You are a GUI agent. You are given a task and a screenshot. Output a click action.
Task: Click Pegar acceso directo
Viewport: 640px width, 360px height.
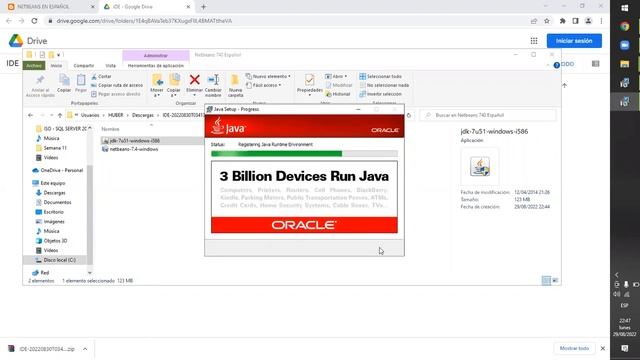116,94
